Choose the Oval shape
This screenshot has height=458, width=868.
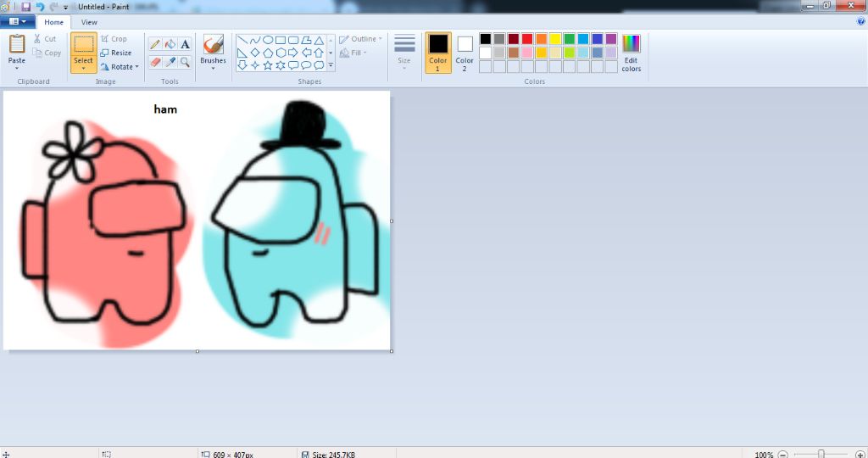pos(268,40)
